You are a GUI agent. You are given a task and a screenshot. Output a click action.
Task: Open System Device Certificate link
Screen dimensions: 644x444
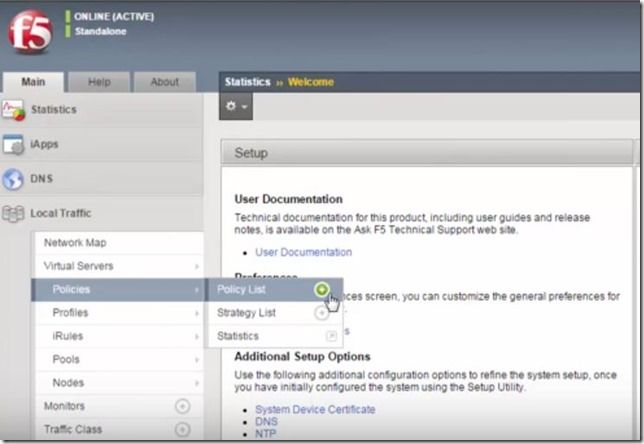[315, 409]
